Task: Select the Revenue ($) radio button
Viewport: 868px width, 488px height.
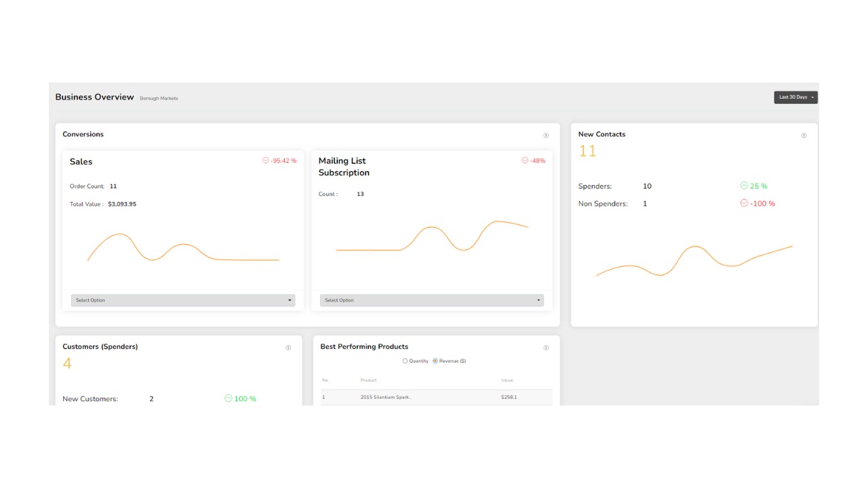Action: pyautogui.click(x=435, y=361)
